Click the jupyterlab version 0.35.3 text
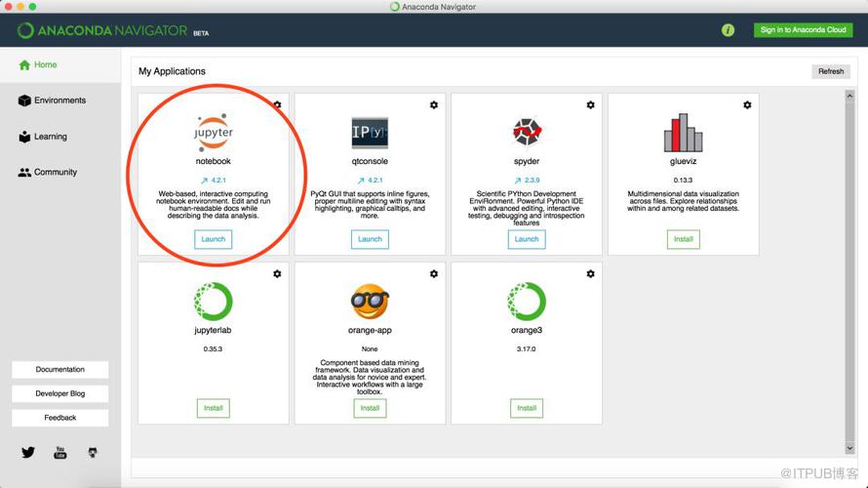Image resolution: width=868 pixels, height=488 pixels. coord(214,349)
